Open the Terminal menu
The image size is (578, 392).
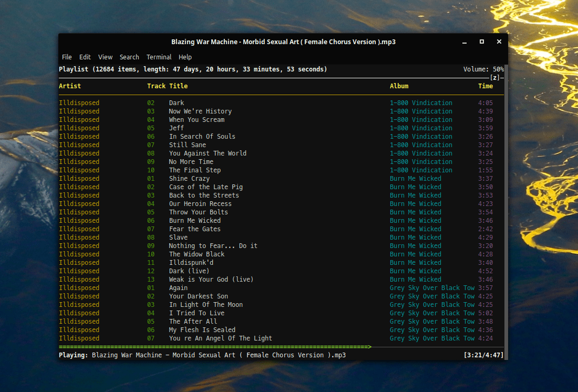point(159,57)
